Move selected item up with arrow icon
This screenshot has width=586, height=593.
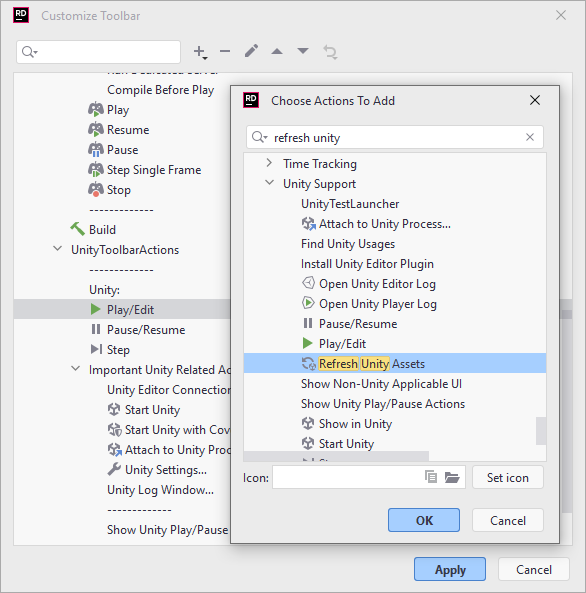click(277, 51)
